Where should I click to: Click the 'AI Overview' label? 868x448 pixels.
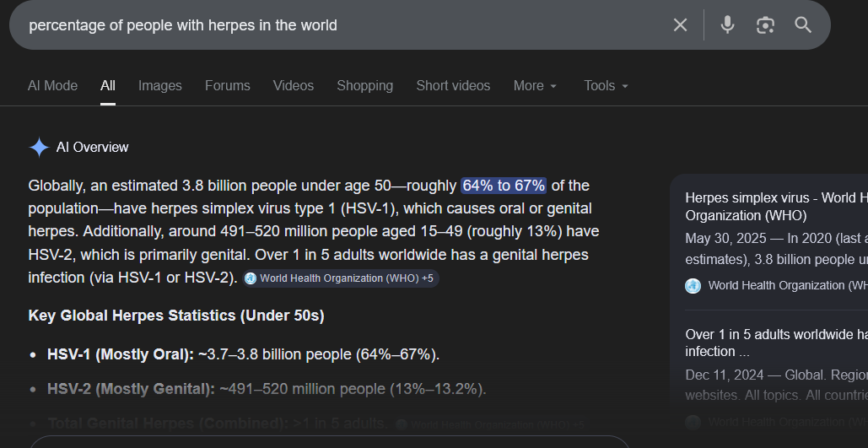[93, 148]
